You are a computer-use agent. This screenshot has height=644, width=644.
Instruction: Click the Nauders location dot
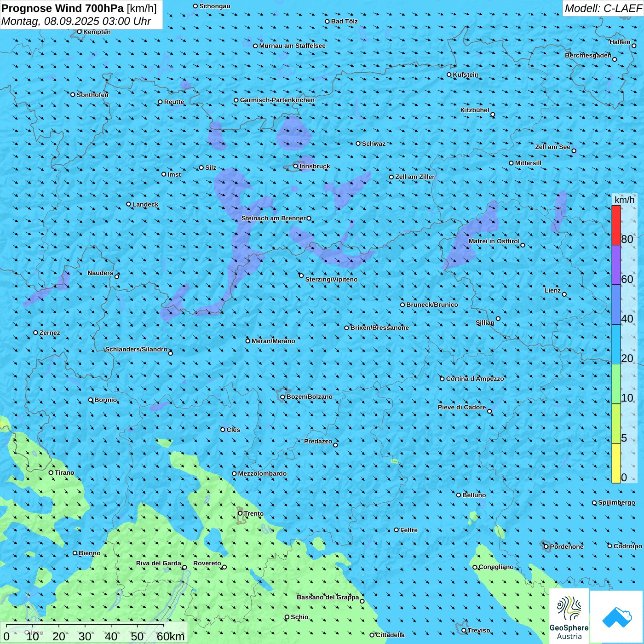point(117,276)
